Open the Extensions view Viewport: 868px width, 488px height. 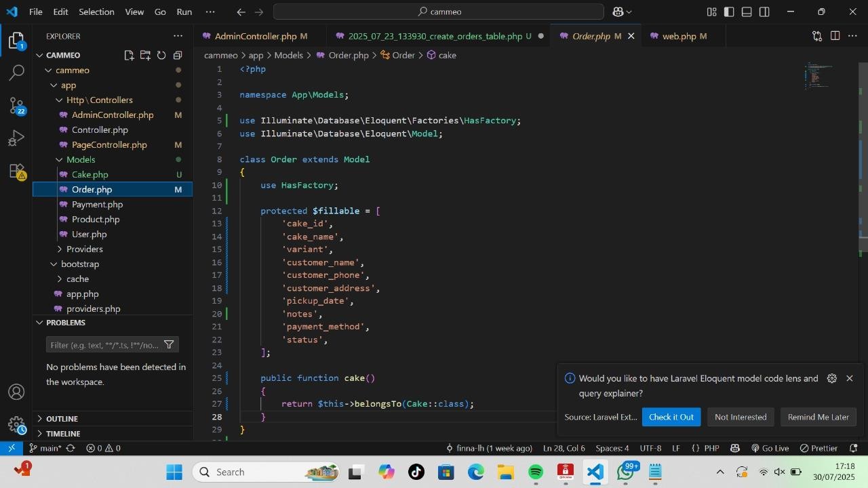point(16,171)
